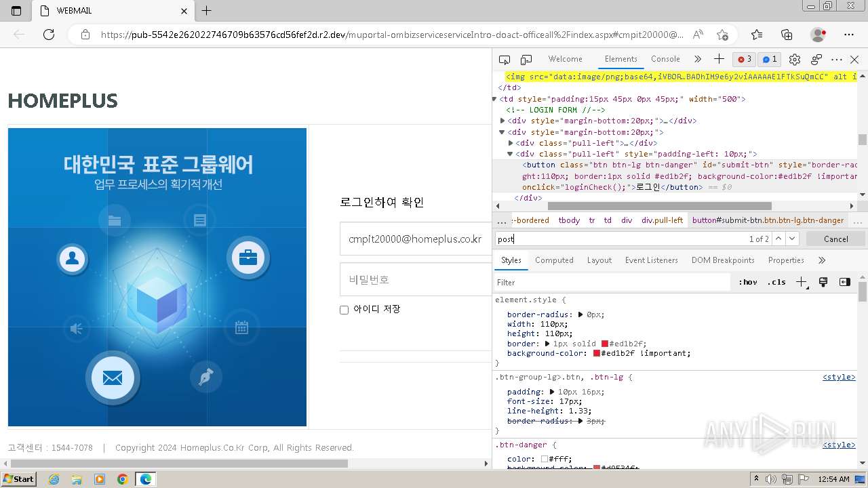Switch to the Welcome tab
Viewport: 868px width, 488px height.
click(565, 59)
